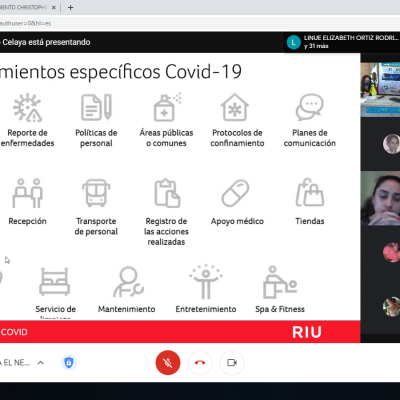Click the Tiendas shopping bag icon
The width and height of the screenshot is (400, 400).
click(x=310, y=192)
